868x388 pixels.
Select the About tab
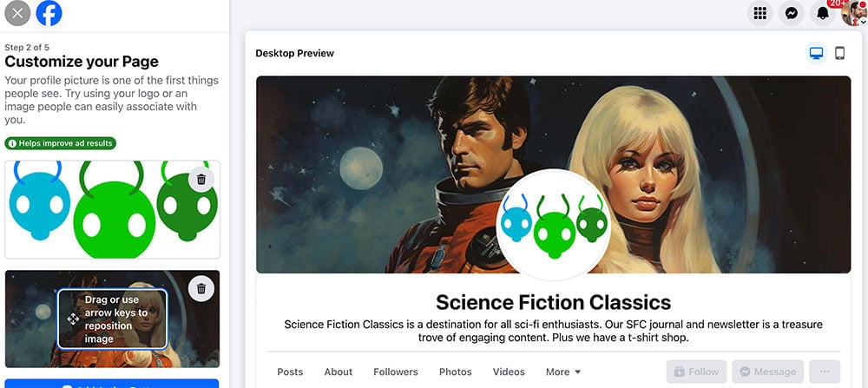click(x=338, y=372)
